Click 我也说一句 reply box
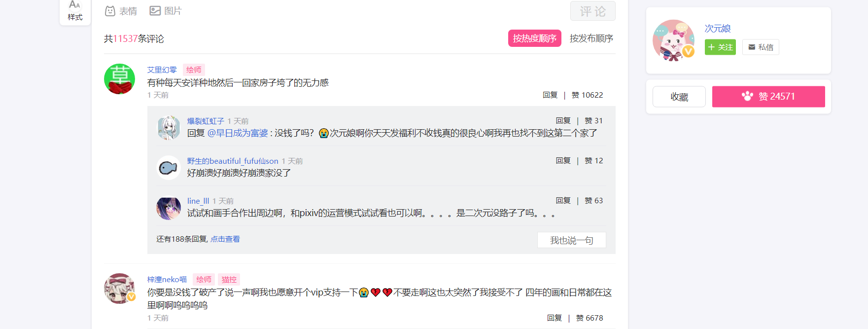The width and height of the screenshot is (868, 329). click(x=572, y=240)
